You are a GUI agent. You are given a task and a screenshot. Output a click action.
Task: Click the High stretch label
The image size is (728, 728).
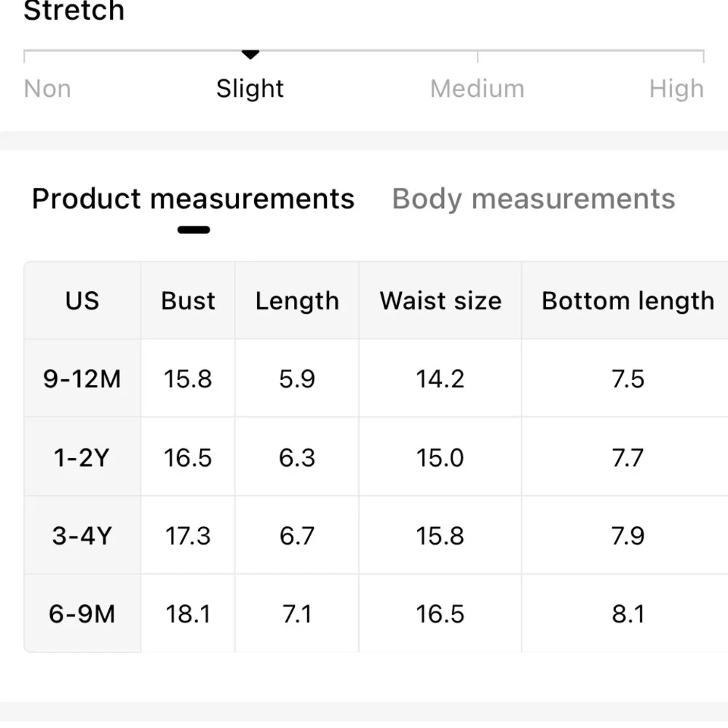click(x=676, y=89)
